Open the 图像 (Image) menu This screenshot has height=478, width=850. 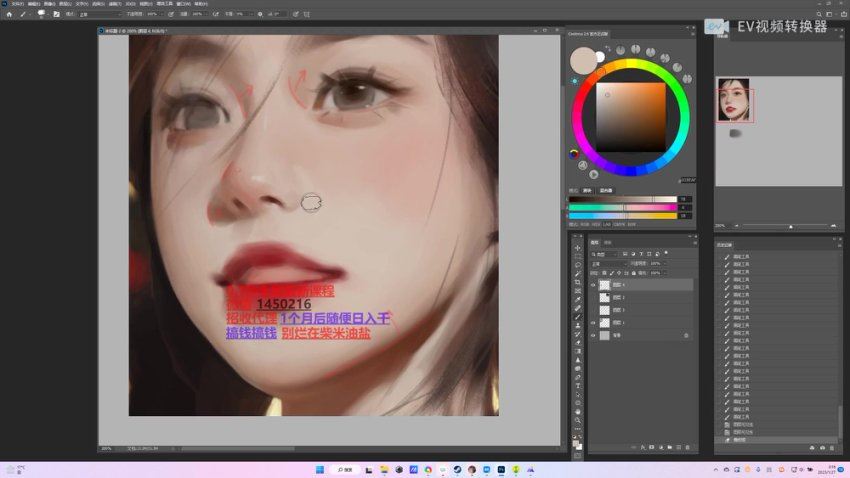click(x=50, y=4)
